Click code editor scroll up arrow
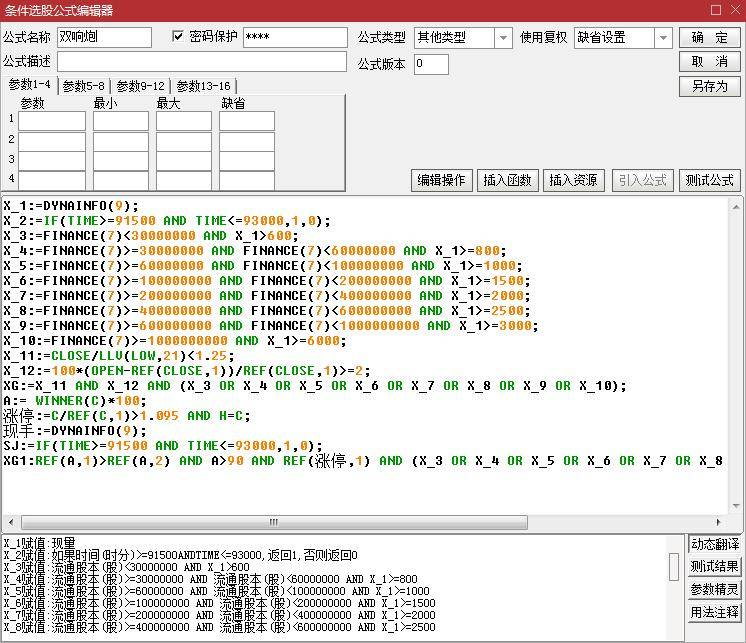 (x=736, y=207)
